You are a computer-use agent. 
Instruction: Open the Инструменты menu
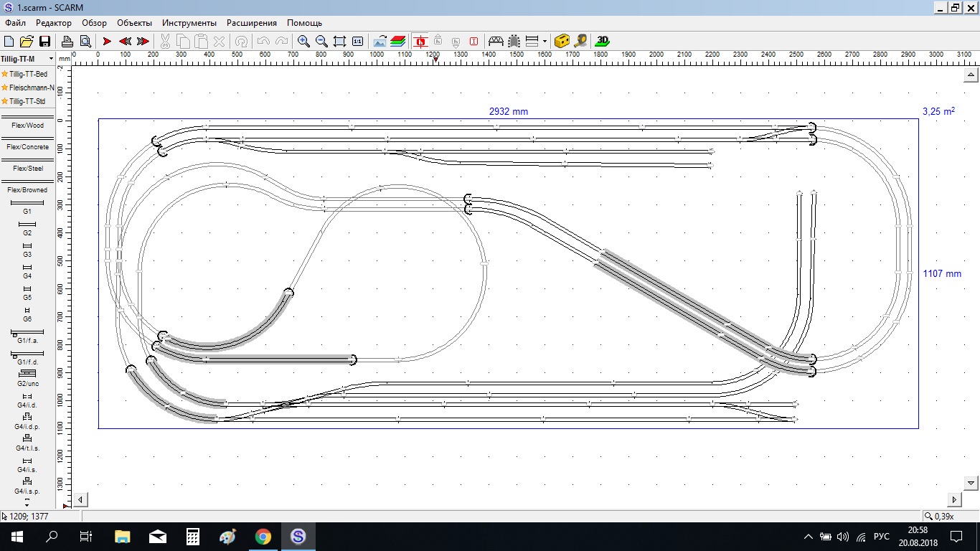pyautogui.click(x=189, y=23)
